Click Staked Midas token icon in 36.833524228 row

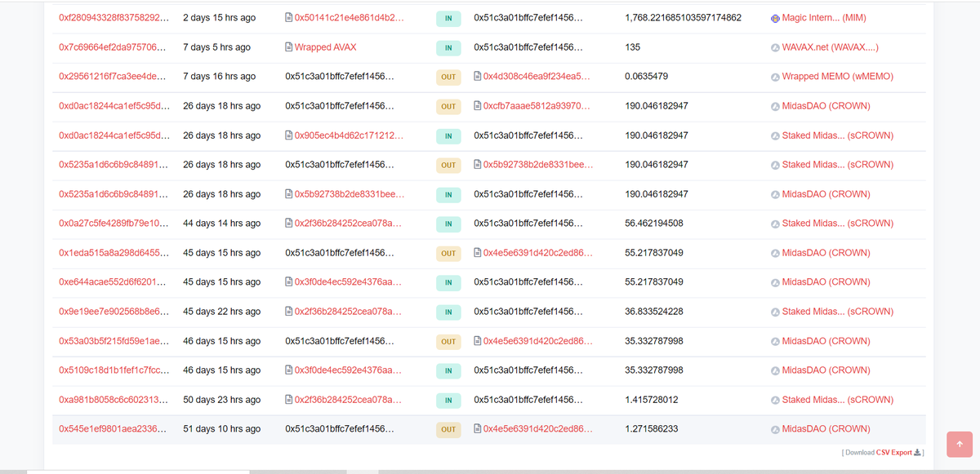(775, 312)
